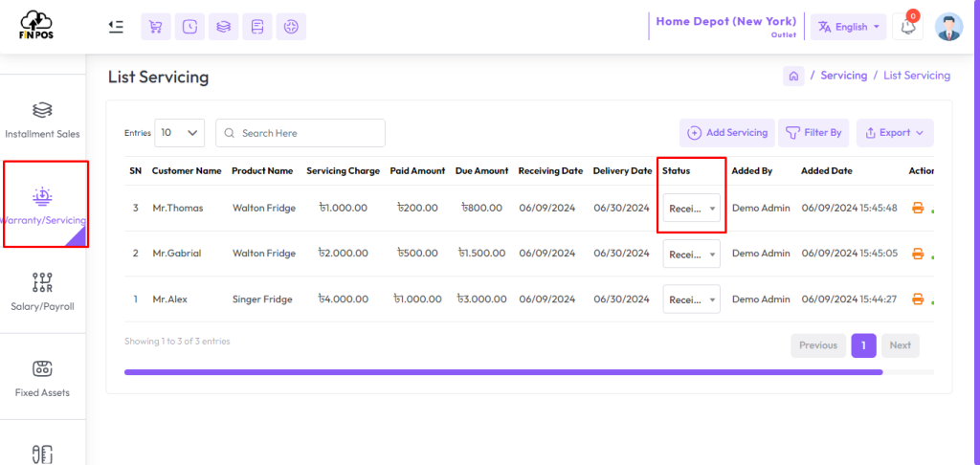The width and height of the screenshot is (980, 465).
Task: Print Mr.Thomas servicing record with orange printer icon
Action: 918,209
